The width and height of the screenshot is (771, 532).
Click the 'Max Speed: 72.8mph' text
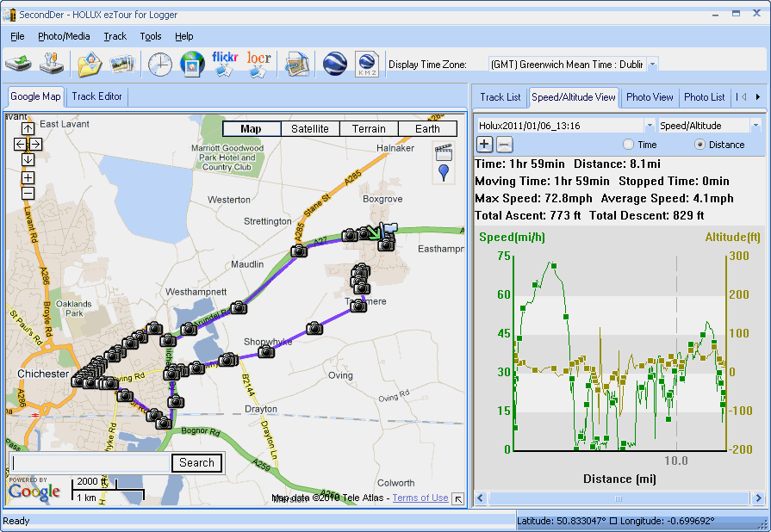[x=533, y=199]
